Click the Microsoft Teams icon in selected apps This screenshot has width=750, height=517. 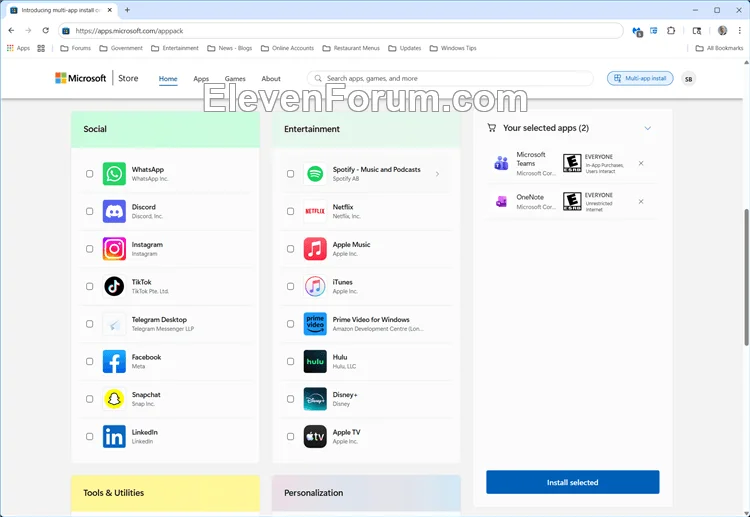(x=501, y=164)
